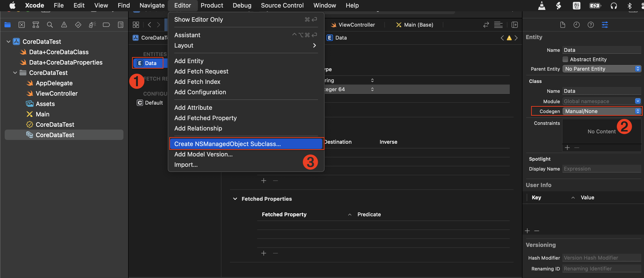Open the Parent Entity dropdown
Viewport: 644px width, 278px height.
[602, 69]
